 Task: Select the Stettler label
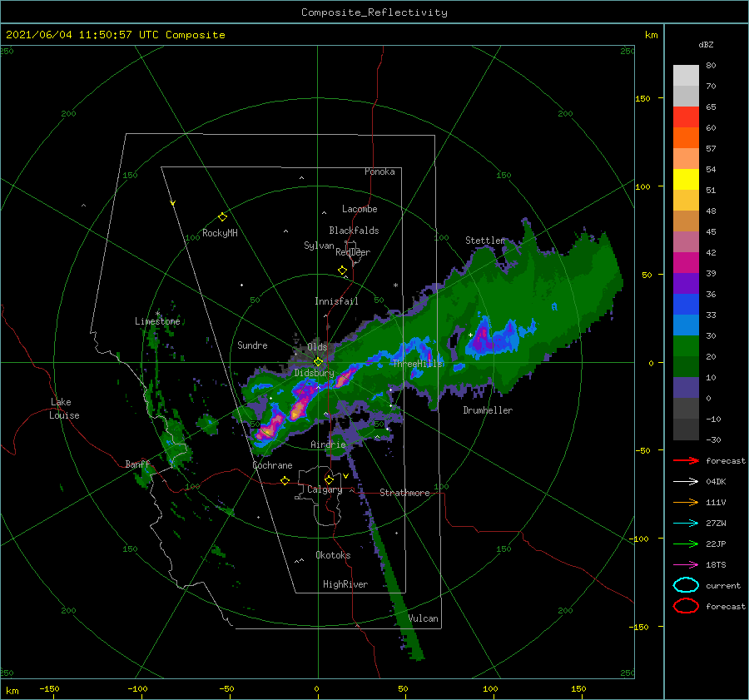pyautogui.click(x=485, y=241)
